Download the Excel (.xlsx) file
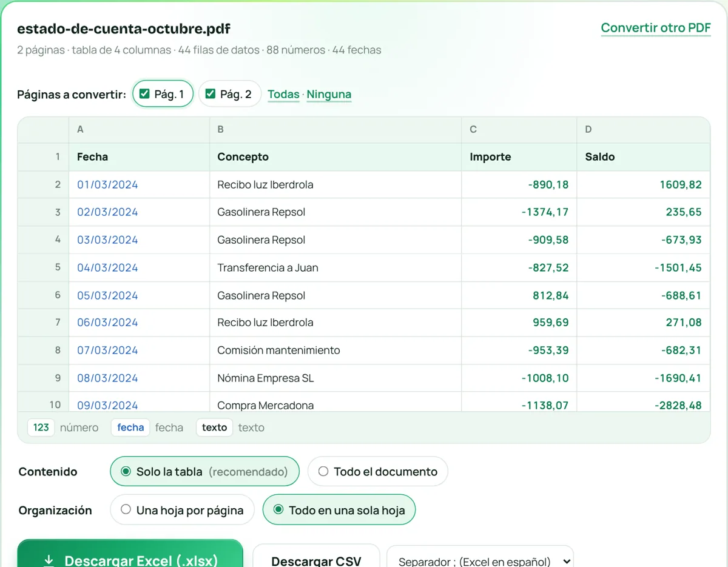The height and width of the screenshot is (567, 728). [130, 554]
